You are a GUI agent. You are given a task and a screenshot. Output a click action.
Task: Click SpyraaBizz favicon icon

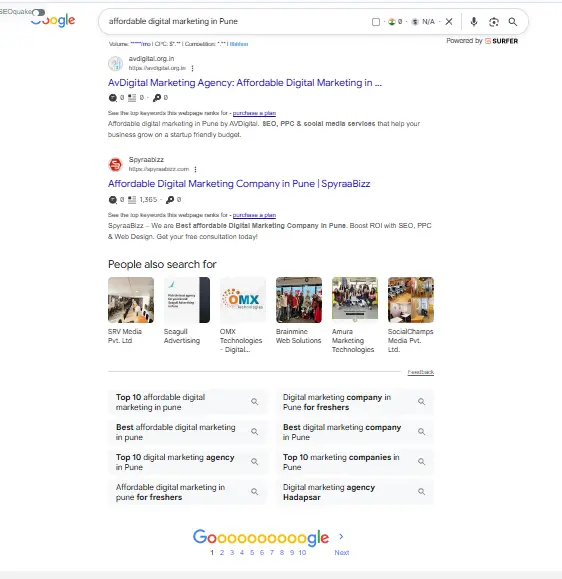(115, 164)
